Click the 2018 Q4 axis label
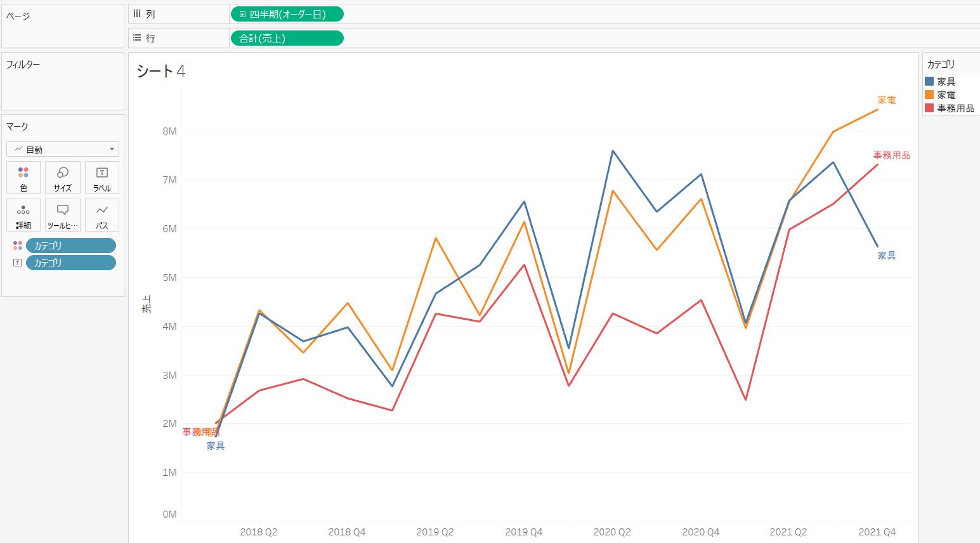The width and height of the screenshot is (980, 543). [347, 532]
